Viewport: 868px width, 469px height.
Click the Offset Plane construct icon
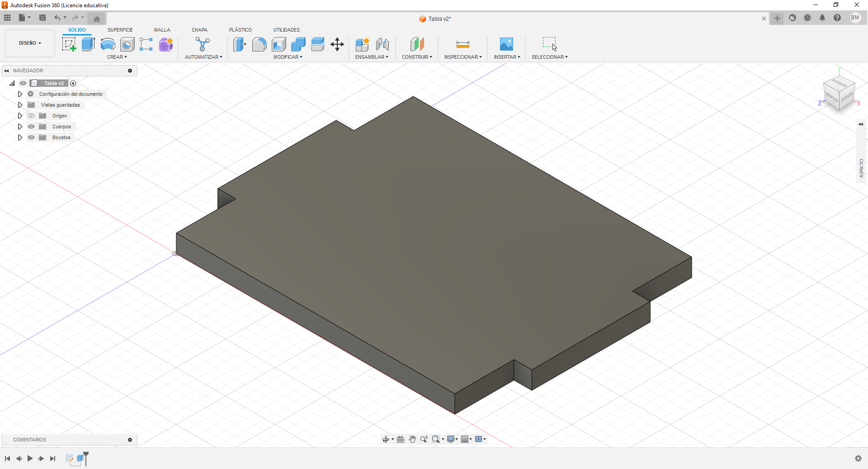click(x=417, y=44)
